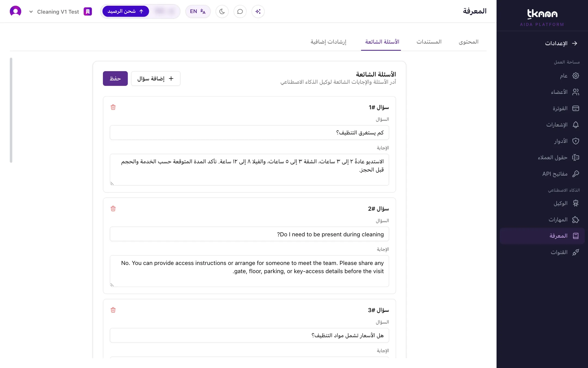
Task: Delete question #2 with its trash icon
Action: pos(113,209)
